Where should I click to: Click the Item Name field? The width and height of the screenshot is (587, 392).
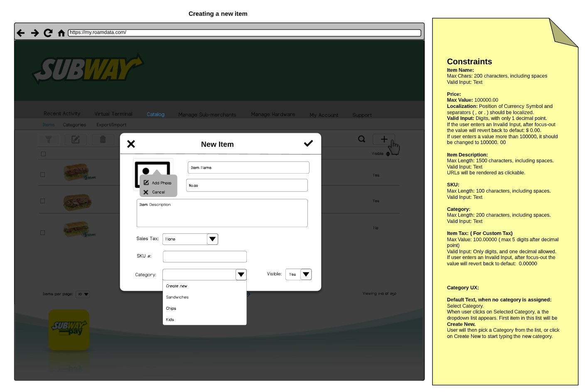[248, 167]
